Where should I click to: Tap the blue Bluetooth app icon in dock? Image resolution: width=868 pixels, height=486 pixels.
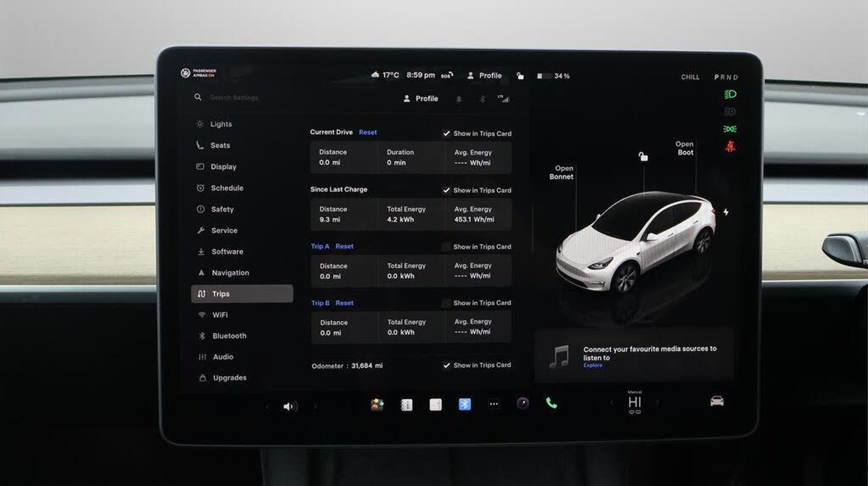[x=465, y=404]
